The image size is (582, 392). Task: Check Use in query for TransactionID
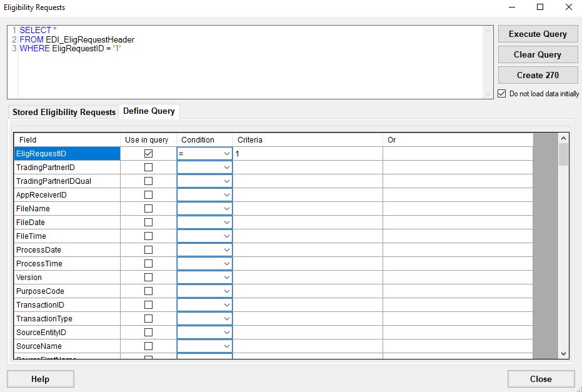(149, 304)
